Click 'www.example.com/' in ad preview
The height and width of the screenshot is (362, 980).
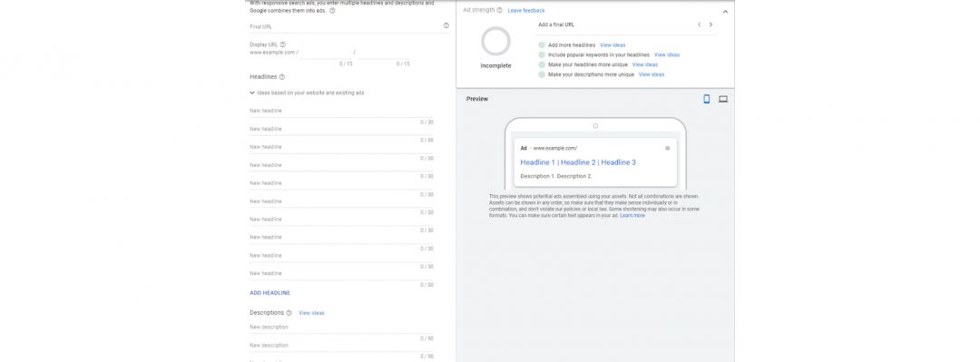(555, 148)
